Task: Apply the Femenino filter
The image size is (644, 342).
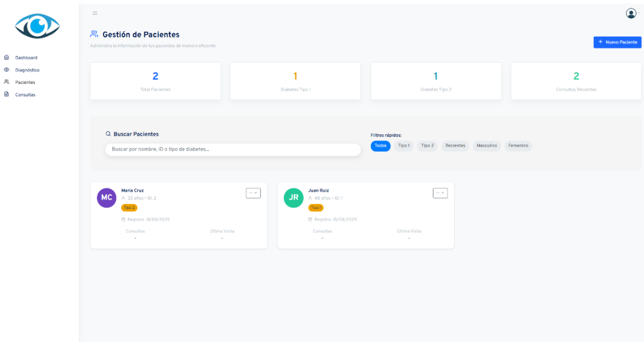Action: pos(519,146)
